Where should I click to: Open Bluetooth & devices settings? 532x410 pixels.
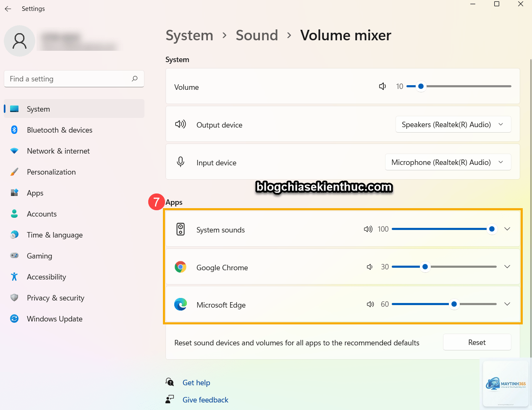tap(74, 130)
